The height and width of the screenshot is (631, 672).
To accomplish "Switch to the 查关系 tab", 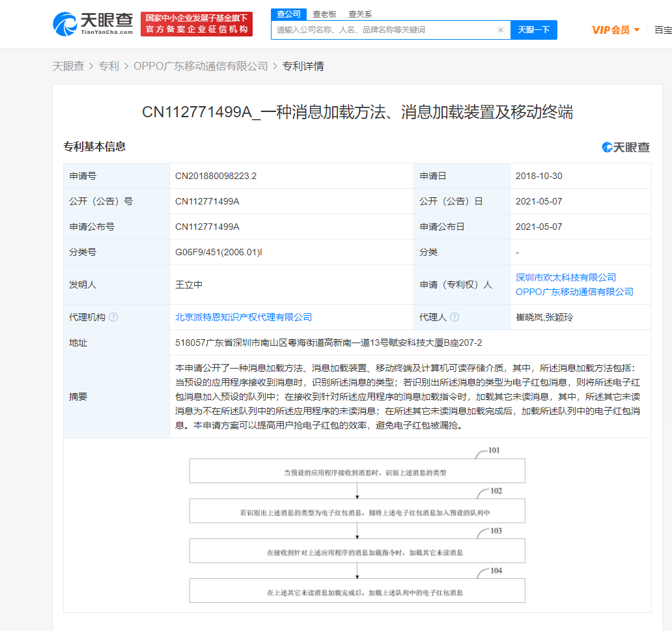I will coord(360,14).
